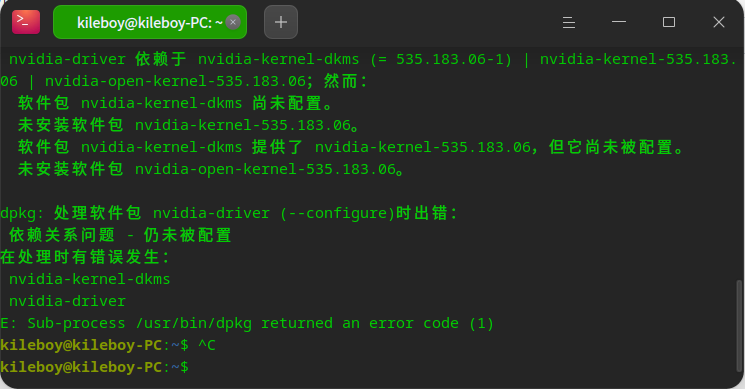The image size is (745, 389).
Task: Click the '依赖关系问题 - 仍未被配置' line
Action: click(x=120, y=235)
